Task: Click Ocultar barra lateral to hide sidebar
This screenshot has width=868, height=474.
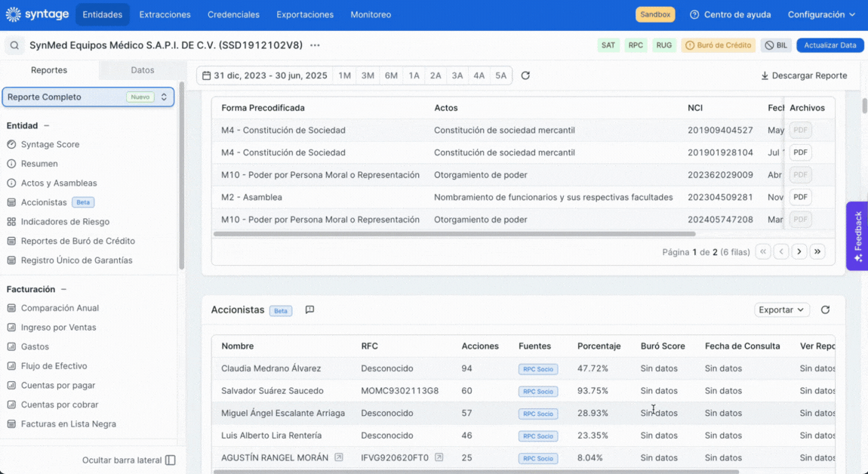Action: (x=129, y=460)
